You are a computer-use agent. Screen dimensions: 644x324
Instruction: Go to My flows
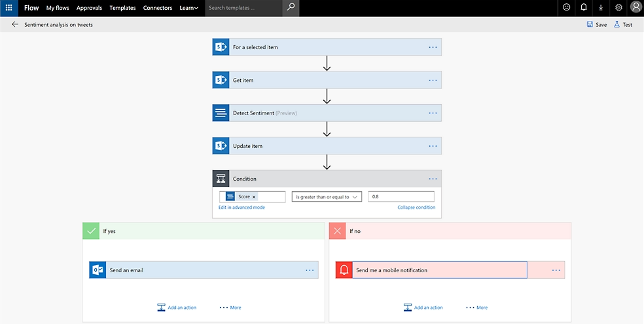pyautogui.click(x=58, y=8)
